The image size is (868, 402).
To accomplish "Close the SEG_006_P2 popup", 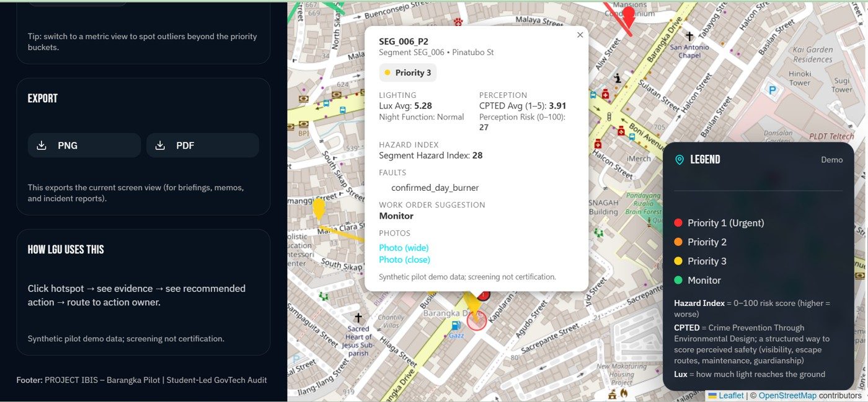I will (580, 35).
